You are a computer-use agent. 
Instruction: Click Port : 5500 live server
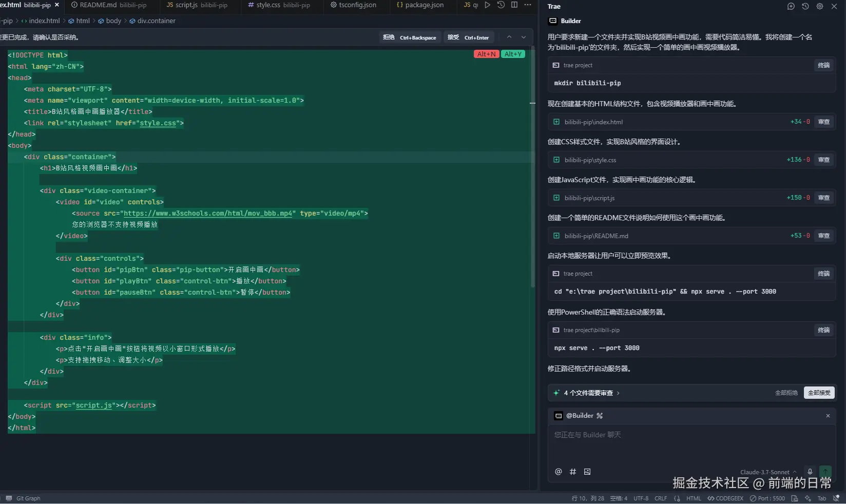[767, 498]
